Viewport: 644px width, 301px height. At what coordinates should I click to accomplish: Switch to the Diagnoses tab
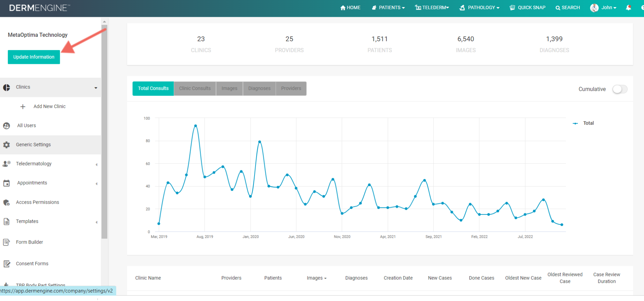tap(259, 89)
